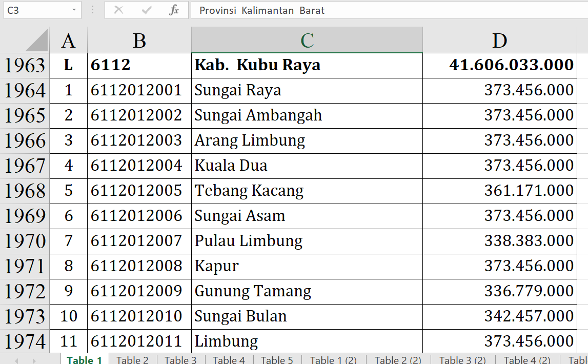Select row 1968 header
The image size is (588, 364).
(x=25, y=191)
